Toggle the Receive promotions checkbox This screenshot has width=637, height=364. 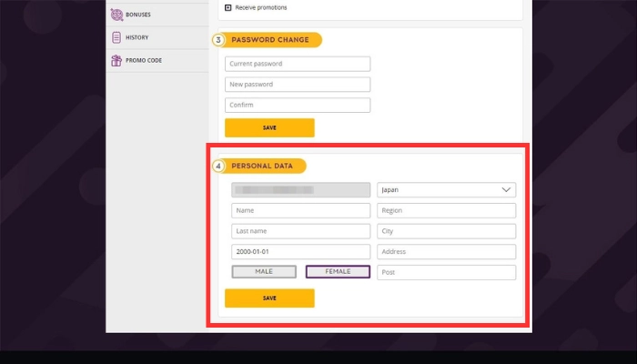pyautogui.click(x=227, y=7)
